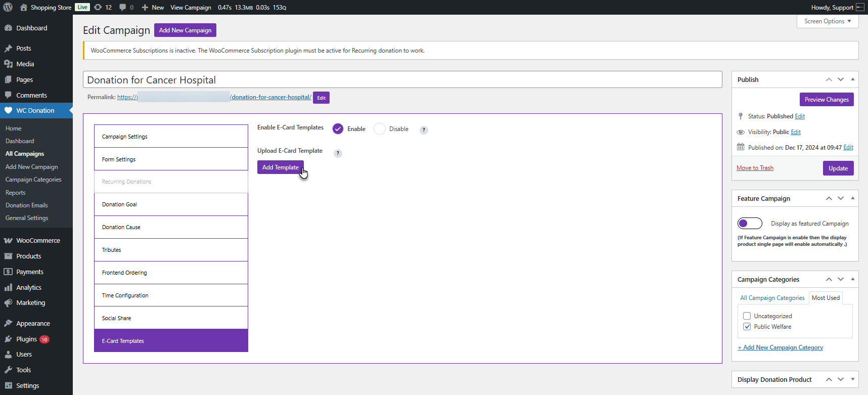Uncheck the Public Welfare category checkbox
The width and height of the screenshot is (868, 395).
(x=747, y=327)
